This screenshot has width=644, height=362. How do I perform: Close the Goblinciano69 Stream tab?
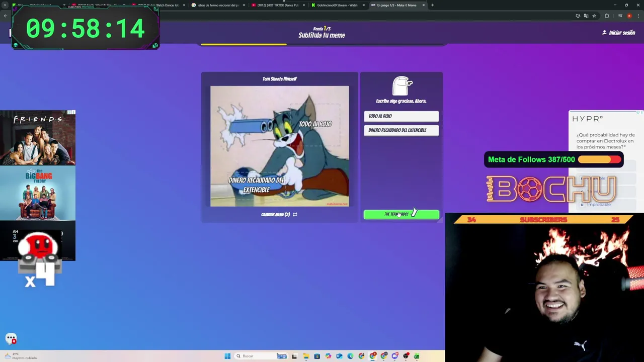(x=364, y=5)
